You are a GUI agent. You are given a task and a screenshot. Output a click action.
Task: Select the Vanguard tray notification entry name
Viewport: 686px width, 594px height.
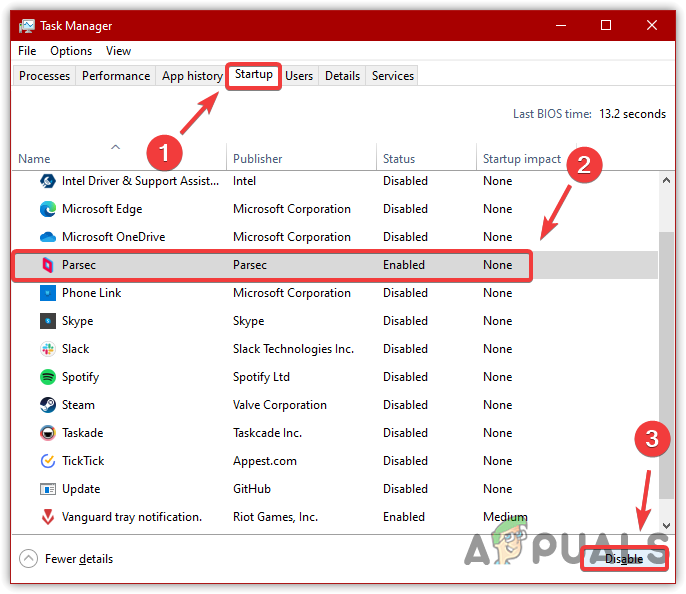pyautogui.click(x=132, y=517)
